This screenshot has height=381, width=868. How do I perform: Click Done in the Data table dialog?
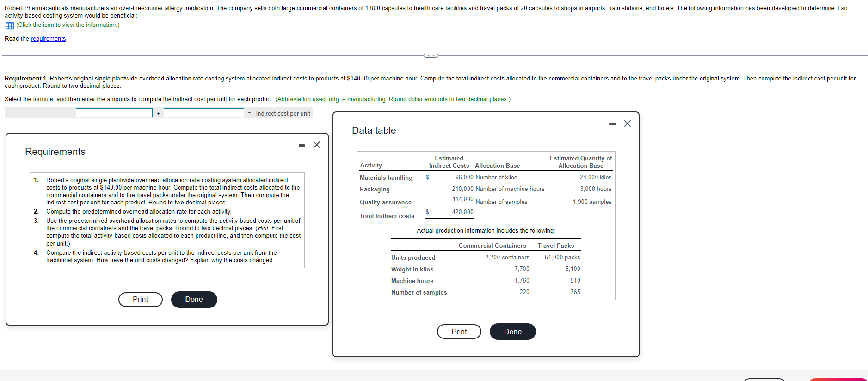tap(513, 332)
